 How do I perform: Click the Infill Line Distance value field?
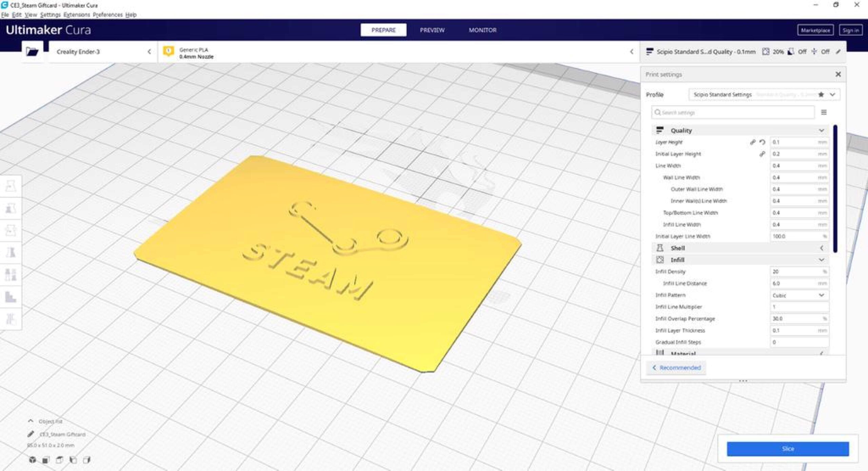point(800,283)
